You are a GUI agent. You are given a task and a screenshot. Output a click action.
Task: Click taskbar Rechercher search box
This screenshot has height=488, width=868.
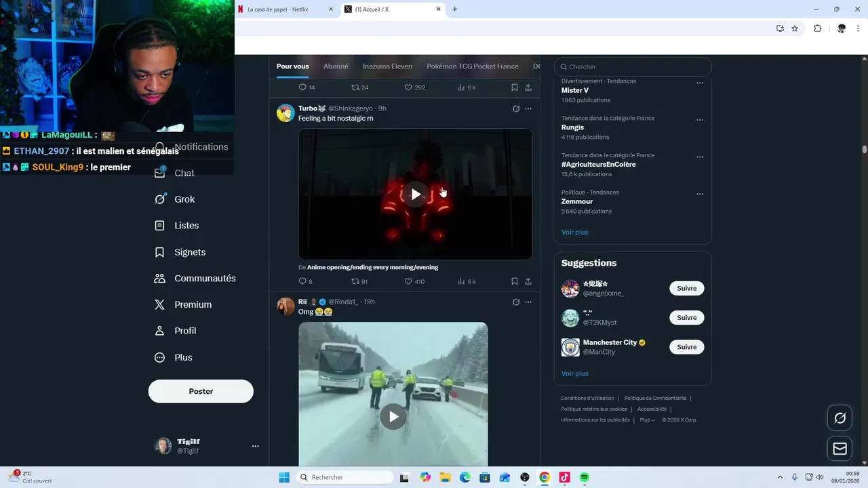coord(344,477)
